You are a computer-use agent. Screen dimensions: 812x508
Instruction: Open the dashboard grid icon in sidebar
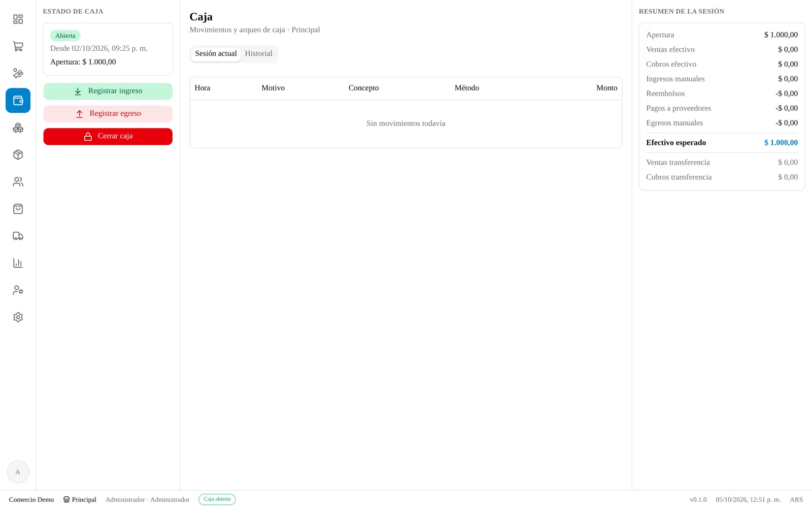[x=18, y=19]
